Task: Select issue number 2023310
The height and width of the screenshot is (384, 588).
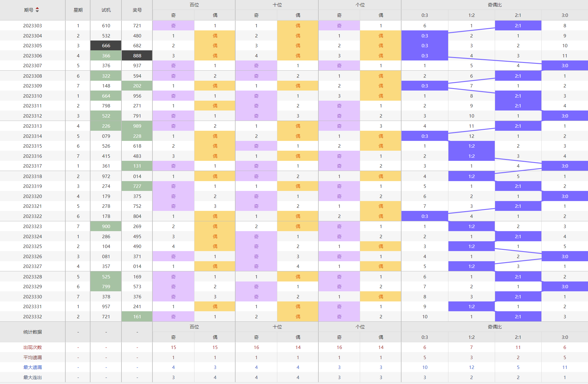Action: pos(33,96)
